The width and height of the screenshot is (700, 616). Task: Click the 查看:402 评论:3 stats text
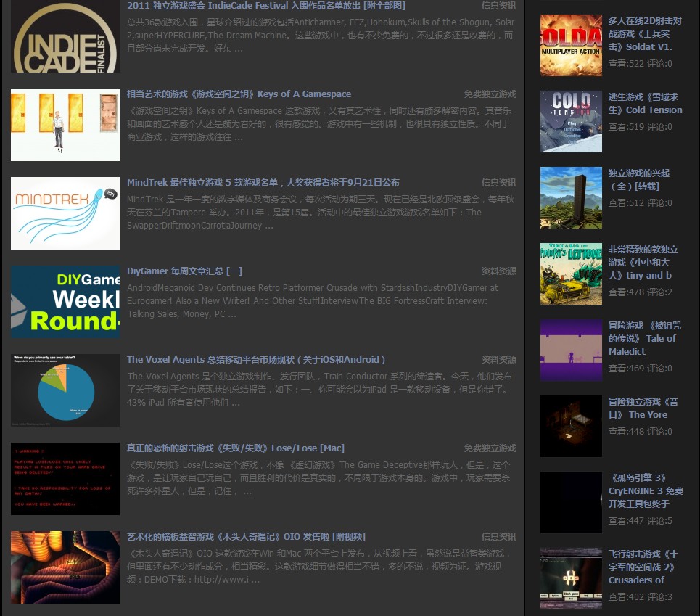(641, 597)
